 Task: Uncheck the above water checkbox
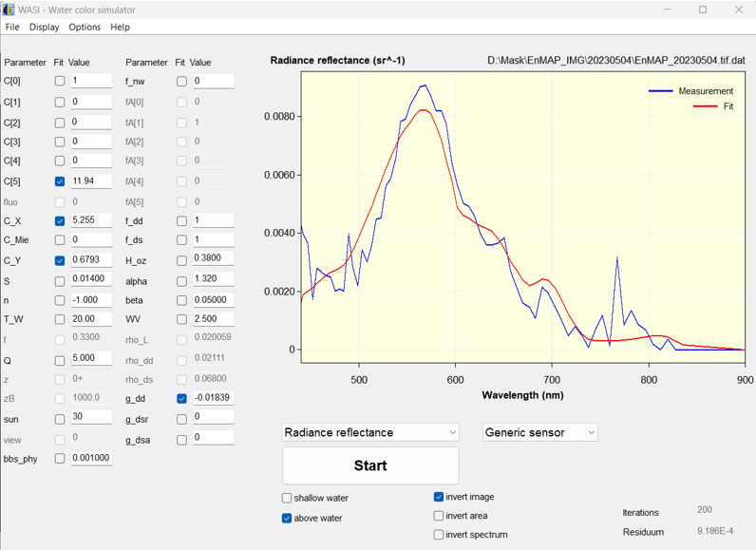point(287,519)
